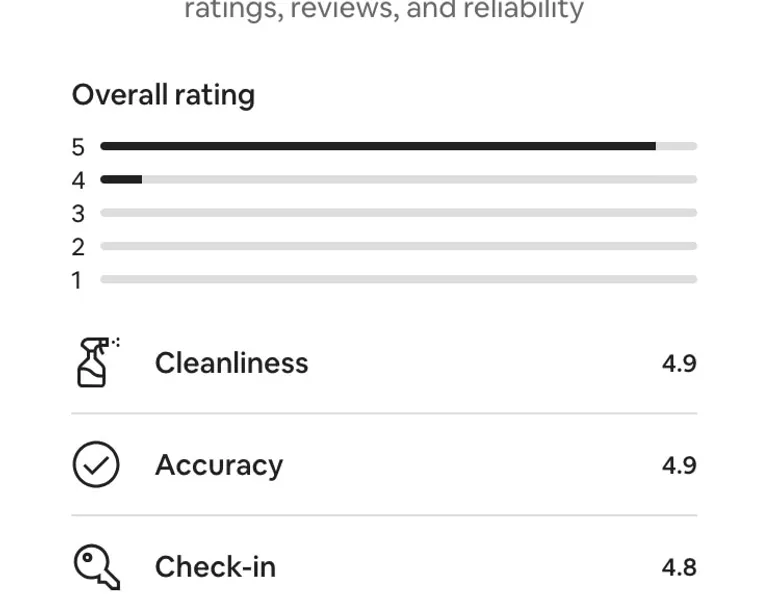Viewport: 778px width, 599px height.
Task: Click the number 5 rating label
Action: pos(78,148)
